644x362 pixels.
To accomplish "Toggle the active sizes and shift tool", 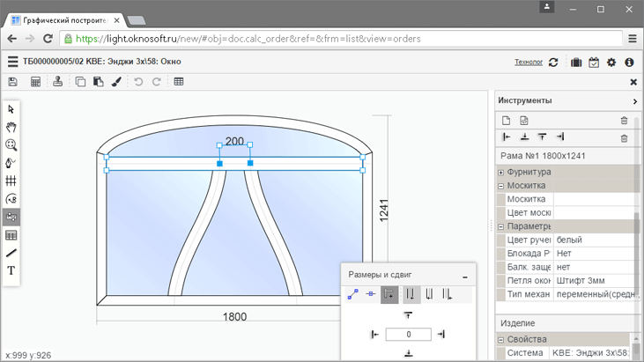I will point(11,217).
